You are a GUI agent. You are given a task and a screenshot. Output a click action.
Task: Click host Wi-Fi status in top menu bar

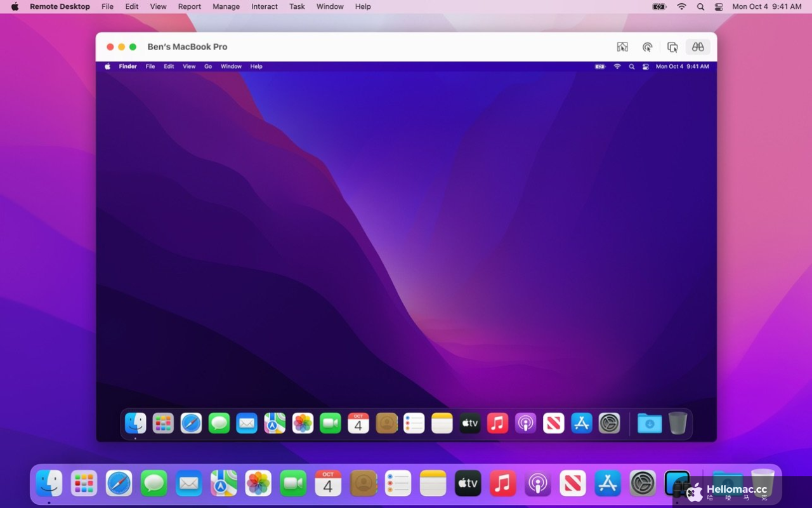pyautogui.click(x=681, y=6)
